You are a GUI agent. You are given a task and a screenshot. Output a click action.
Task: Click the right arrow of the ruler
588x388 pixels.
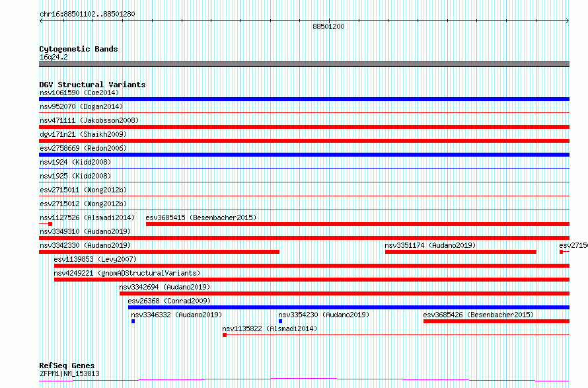point(568,21)
